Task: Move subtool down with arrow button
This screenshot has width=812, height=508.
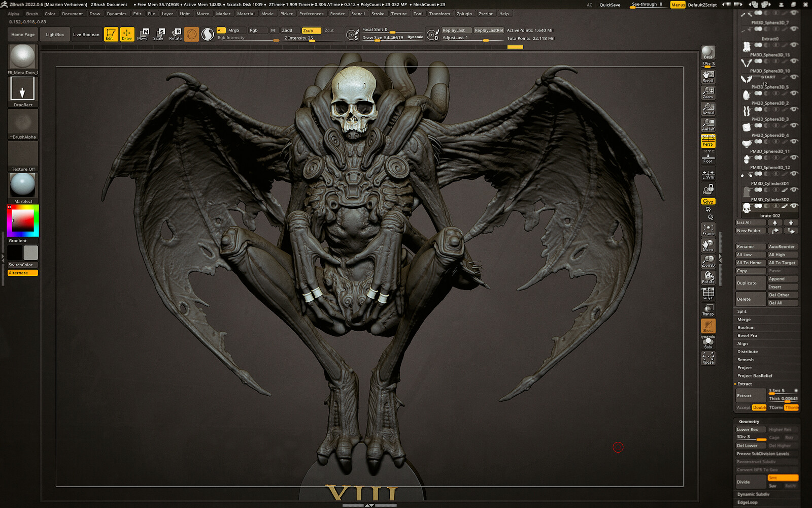Action: coord(791,223)
